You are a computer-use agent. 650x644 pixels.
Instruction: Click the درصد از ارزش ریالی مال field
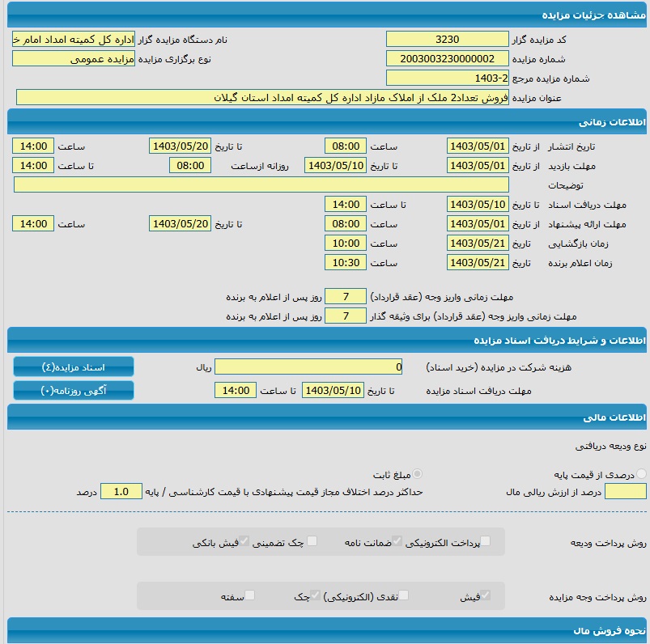pyautogui.click(x=626, y=492)
